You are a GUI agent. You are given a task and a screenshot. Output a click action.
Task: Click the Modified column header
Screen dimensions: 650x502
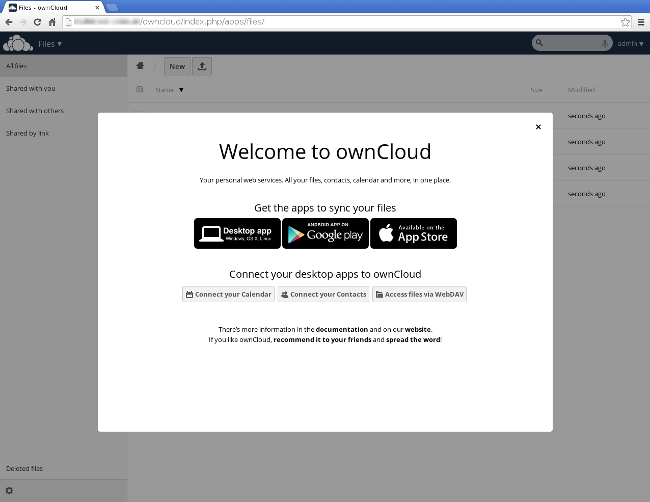[x=581, y=90]
